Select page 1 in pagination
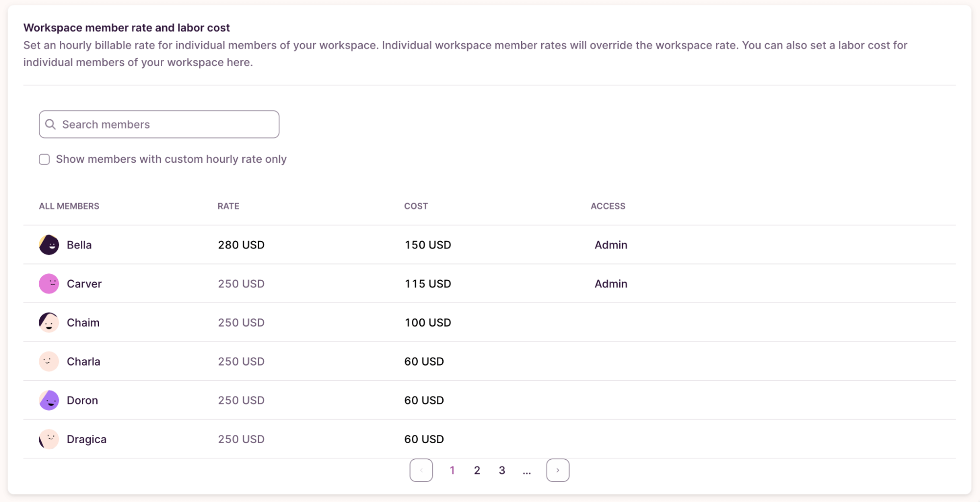This screenshot has width=980, height=502. (x=452, y=470)
